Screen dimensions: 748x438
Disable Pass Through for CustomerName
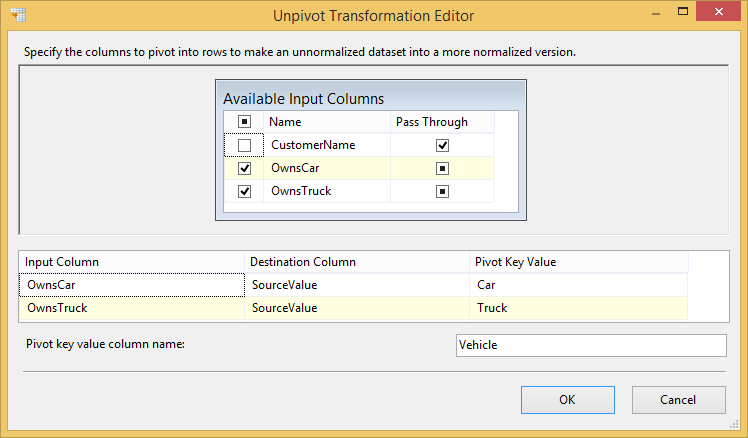tap(442, 145)
